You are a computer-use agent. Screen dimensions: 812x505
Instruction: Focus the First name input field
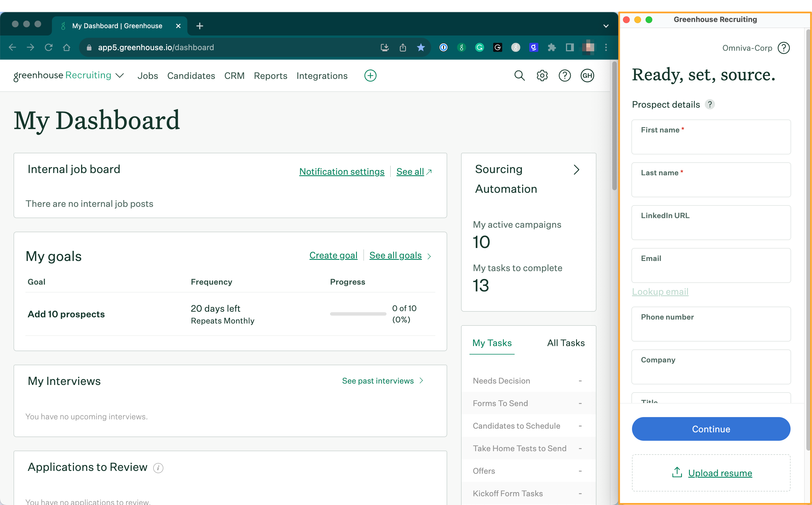[711, 142]
